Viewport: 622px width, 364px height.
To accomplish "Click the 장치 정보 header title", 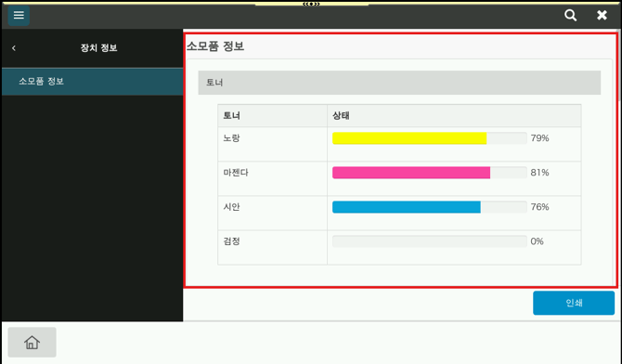I will [98, 48].
